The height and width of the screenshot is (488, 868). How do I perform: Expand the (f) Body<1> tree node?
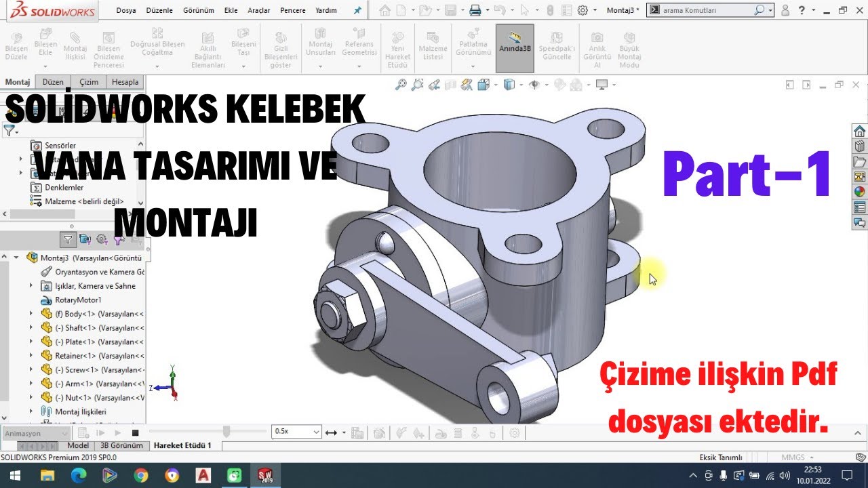[x=31, y=314]
